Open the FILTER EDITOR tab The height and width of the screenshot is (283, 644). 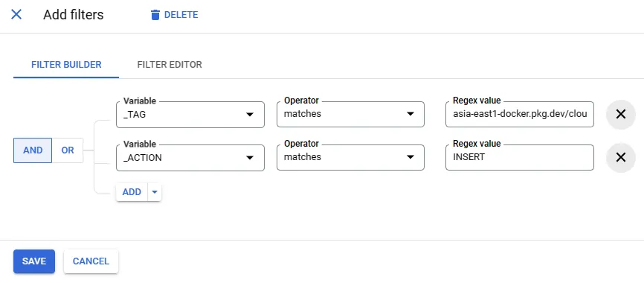tap(170, 65)
